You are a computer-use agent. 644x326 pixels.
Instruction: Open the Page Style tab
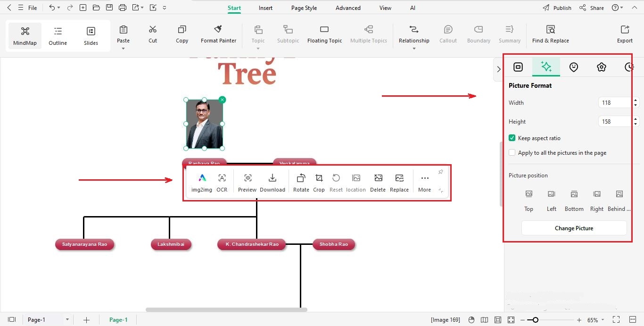pyautogui.click(x=304, y=8)
